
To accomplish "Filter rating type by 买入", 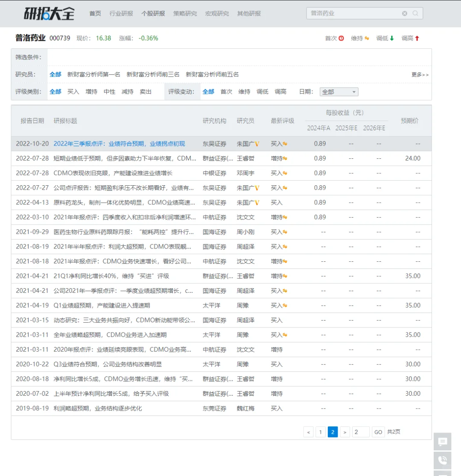I will 73,92.
